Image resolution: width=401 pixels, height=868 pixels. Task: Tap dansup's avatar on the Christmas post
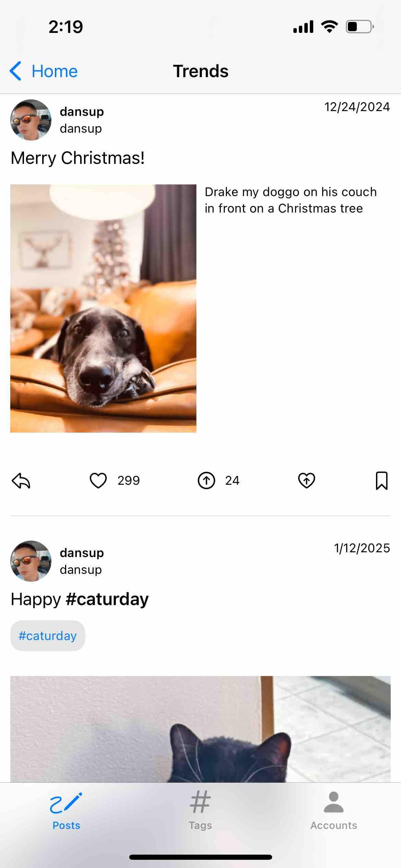point(31,120)
